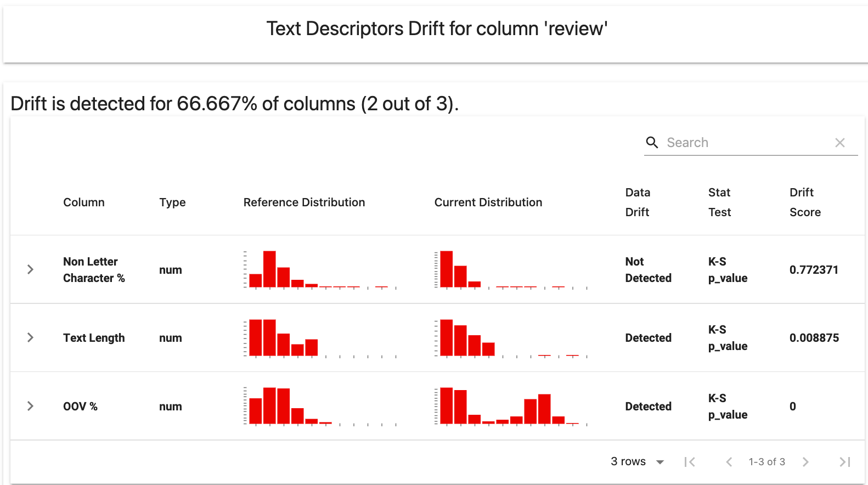This screenshot has height=485, width=868.
Task: Click the Current Distribution histogram for OOV %
Action: (510, 406)
